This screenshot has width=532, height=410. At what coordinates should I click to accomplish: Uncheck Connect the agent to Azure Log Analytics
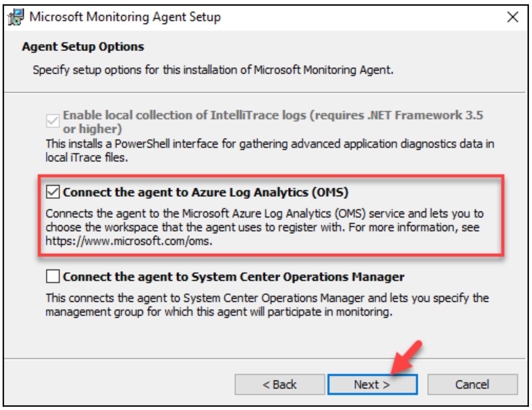click(x=53, y=192)
